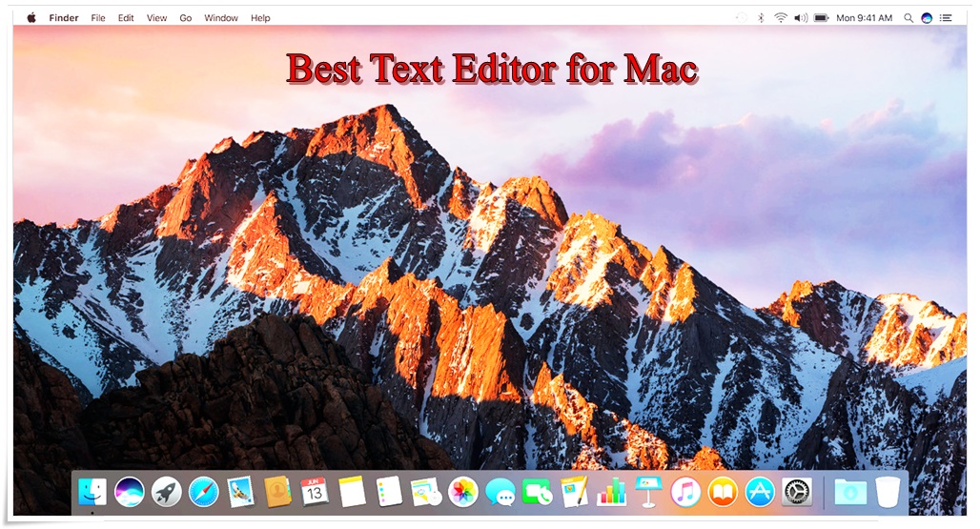This screenshot has width=980, height=529.
Task: Launch Keynote podium icon in Dock
Action: 649,492
